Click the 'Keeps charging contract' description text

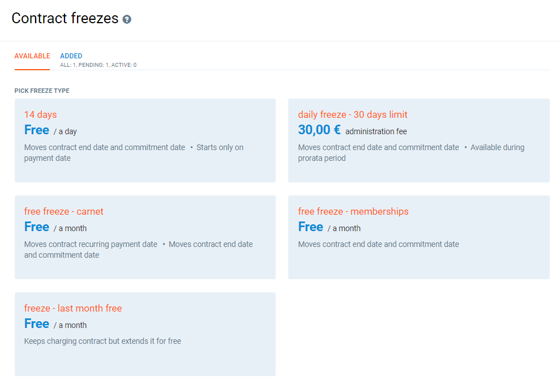coord(102,341)
